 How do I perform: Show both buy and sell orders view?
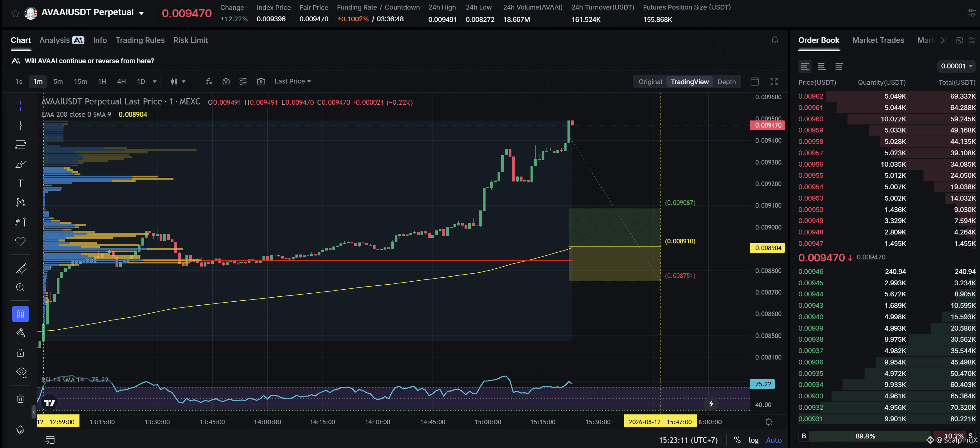[x=805, y=66]
